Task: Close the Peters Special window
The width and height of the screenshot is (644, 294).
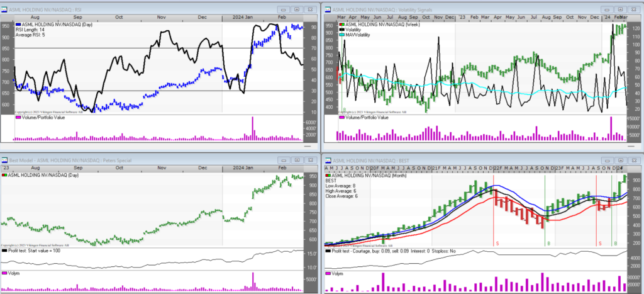Action: tap(311, 161)
